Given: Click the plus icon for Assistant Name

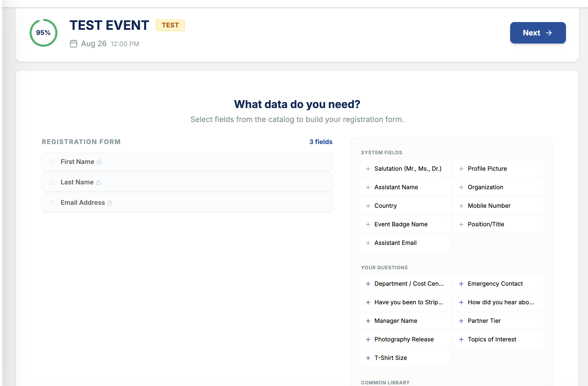Looking at the screenshot, I should (x=368, y=187).
